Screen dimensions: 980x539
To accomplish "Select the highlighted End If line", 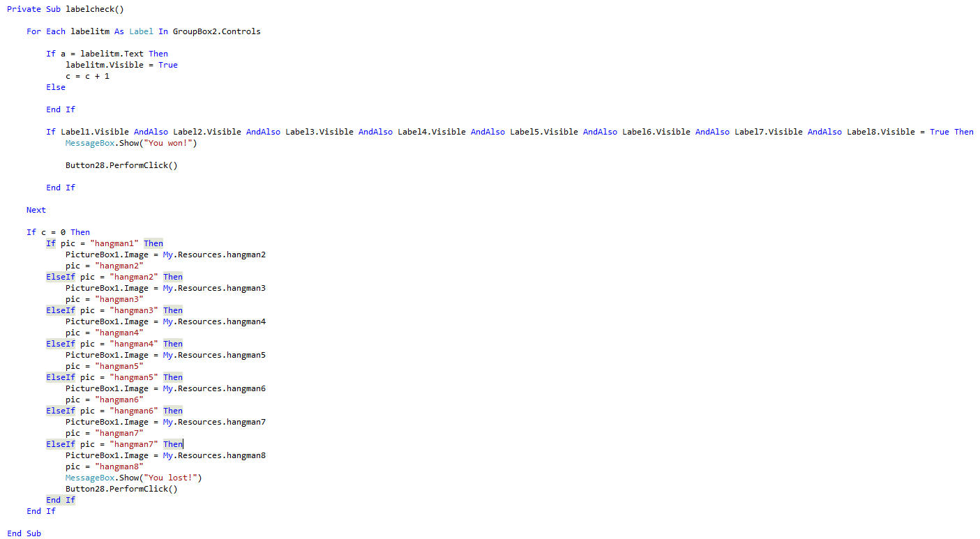I will [60, 499].
